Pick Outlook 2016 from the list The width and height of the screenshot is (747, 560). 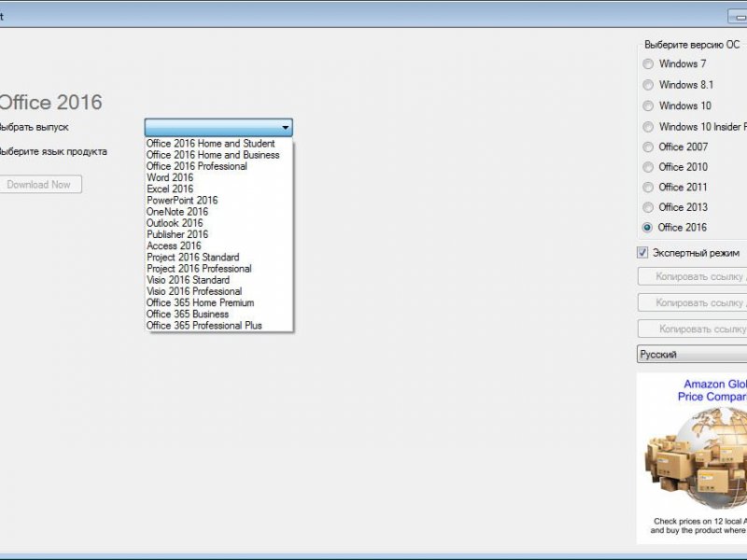(218, 223)
